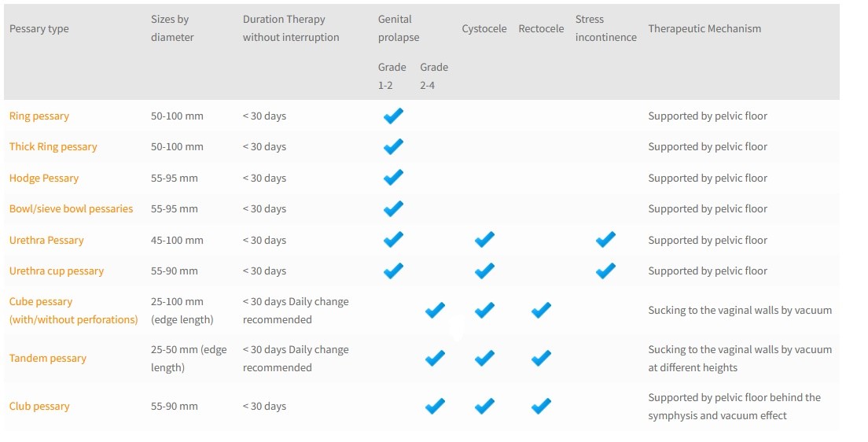Click the Stress incontinence column header
Screen dimensions: 868x442
[x=605, y=28]
